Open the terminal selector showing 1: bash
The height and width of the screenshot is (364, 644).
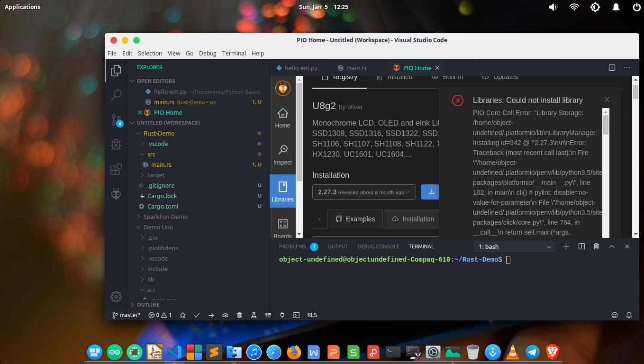(514, 246)
